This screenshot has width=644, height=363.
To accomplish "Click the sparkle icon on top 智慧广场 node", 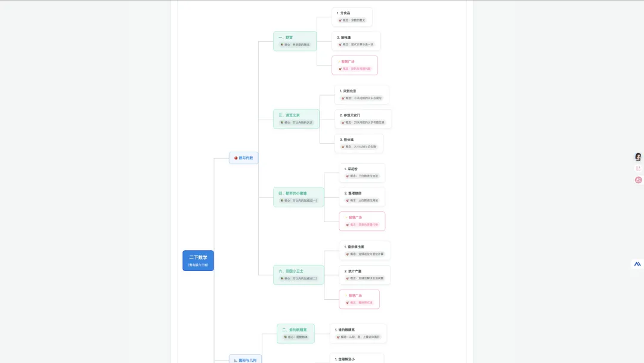I will click(339, 61).
